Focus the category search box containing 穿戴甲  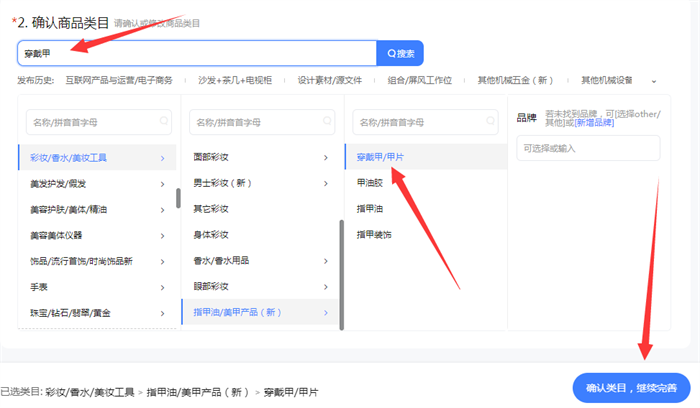click(x=195, y=53)
